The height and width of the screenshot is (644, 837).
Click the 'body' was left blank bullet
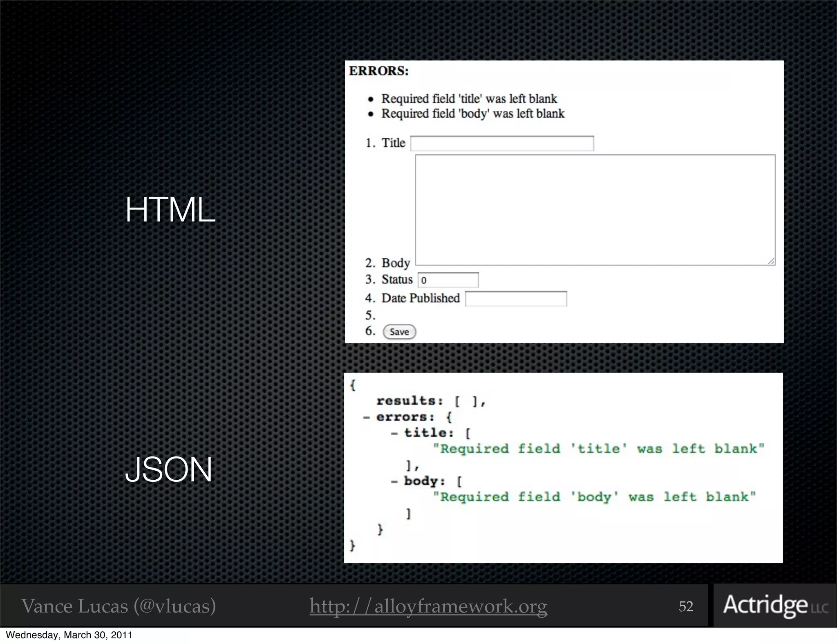472,113
